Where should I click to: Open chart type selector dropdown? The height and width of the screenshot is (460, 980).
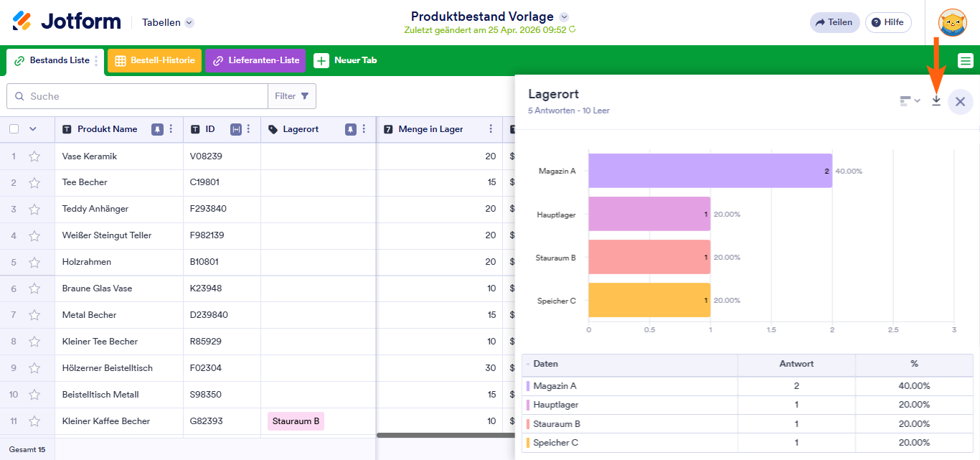click(910, 101)
